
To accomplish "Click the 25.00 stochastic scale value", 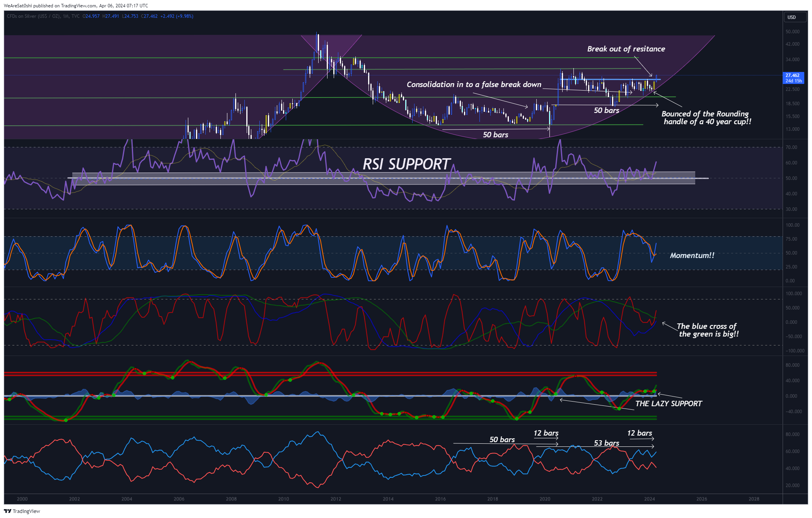I will click(791, 267).
